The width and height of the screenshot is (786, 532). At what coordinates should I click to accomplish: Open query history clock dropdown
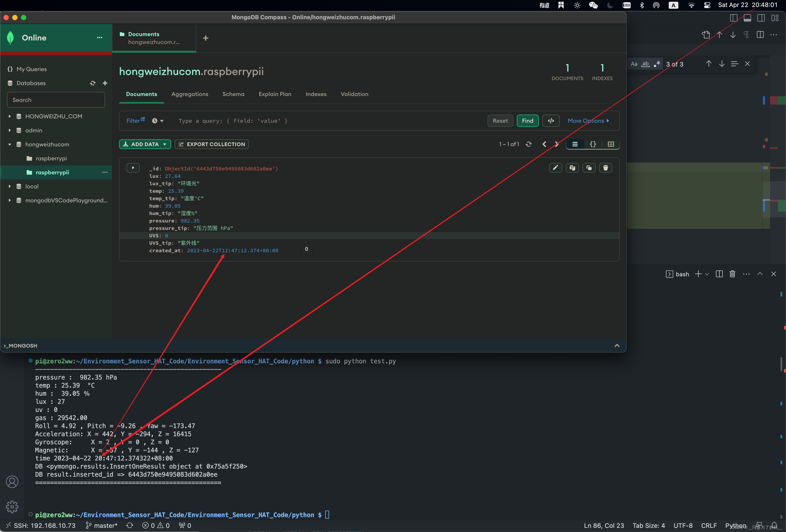tap(158, 121)
